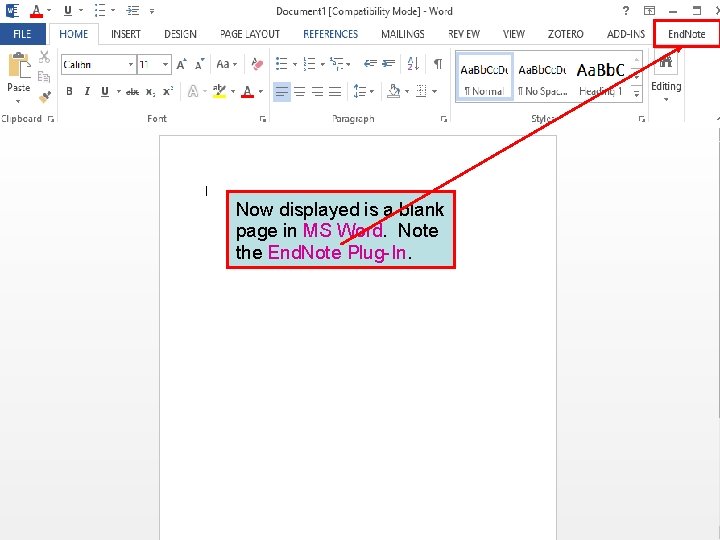
Task: Click the Cut scissors icon
Action: [x=45, y=57]
